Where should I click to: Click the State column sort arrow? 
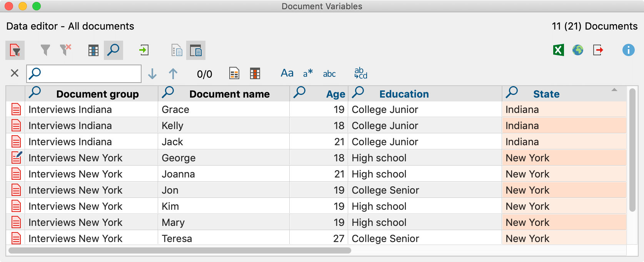coord(614,90)
